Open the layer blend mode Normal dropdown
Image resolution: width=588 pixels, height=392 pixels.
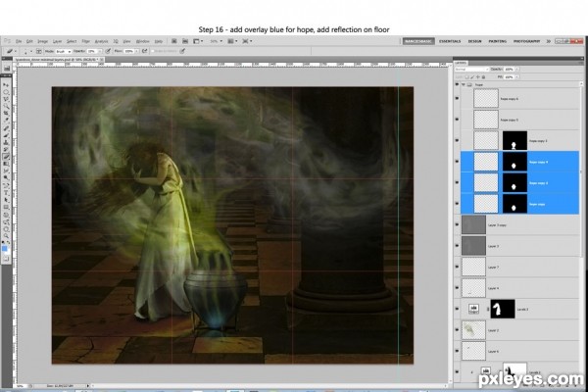coord(471,69)
